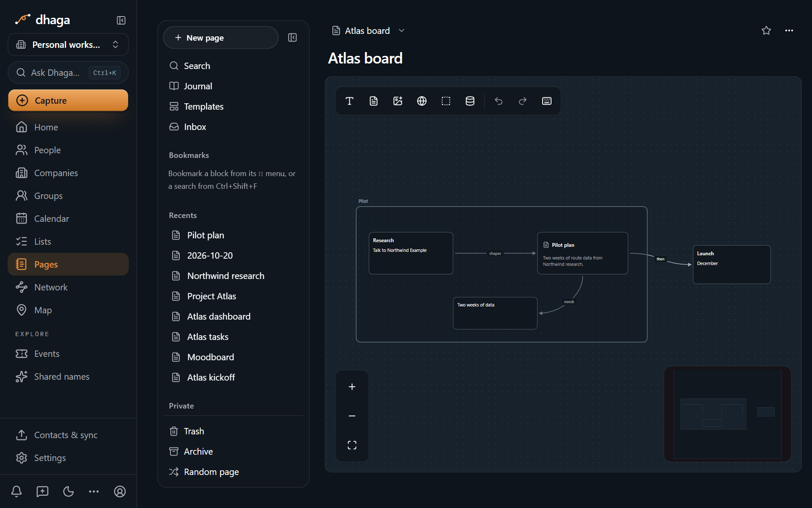This screenshot has width=812, height=508.
Task: Select the Launch card on canvas
Action: pyautogui.click(x=732, y=265)
